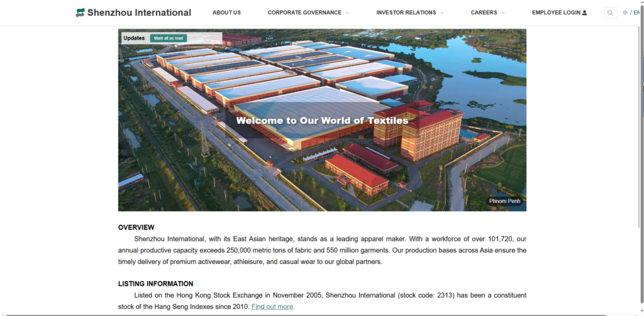Follow the Find out more link
This screenshot has width=644, height=316.
coord(273,307)
